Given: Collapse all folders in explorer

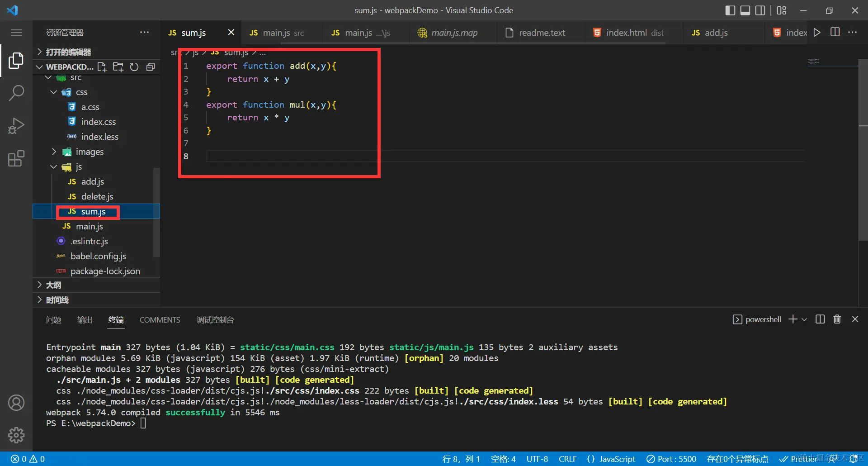Looking at the screenshot, I should point(151,67).
